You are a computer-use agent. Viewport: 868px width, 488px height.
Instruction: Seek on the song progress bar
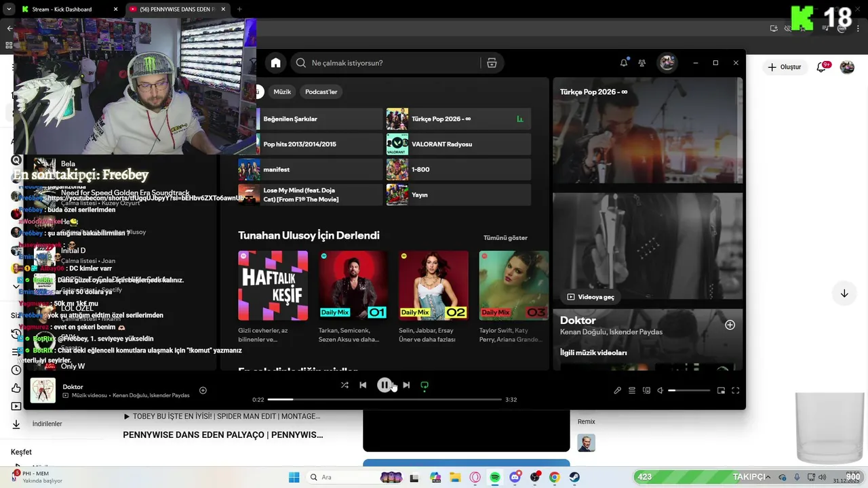coord(384,399)
